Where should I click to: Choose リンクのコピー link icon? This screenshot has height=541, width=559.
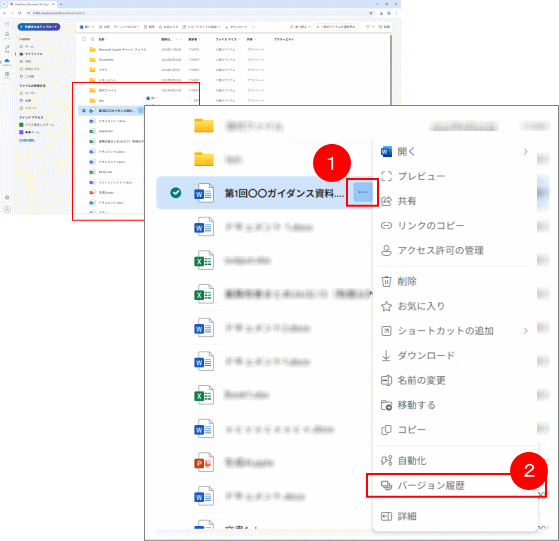point(386,226)
